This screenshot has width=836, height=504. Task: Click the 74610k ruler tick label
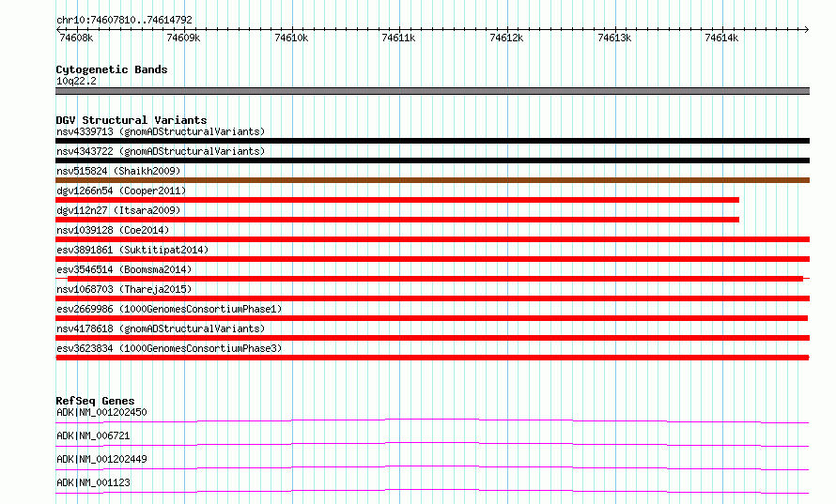291,38
